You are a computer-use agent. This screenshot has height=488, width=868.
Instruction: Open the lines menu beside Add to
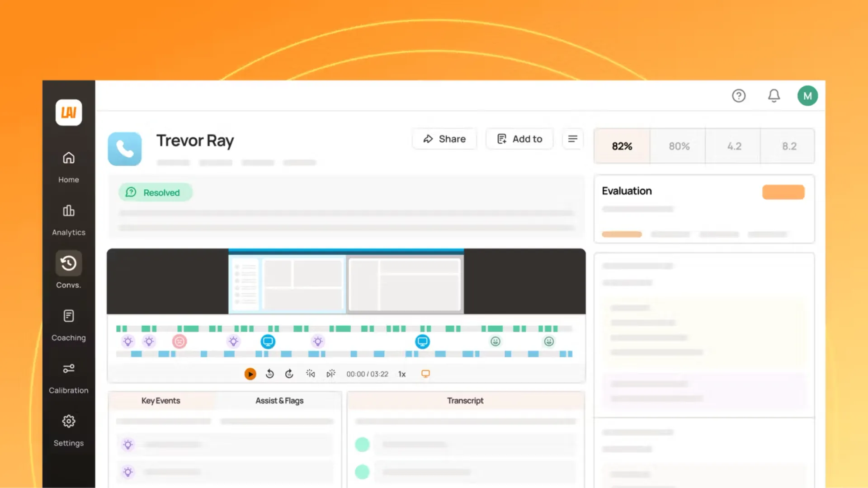coord(572,139)
